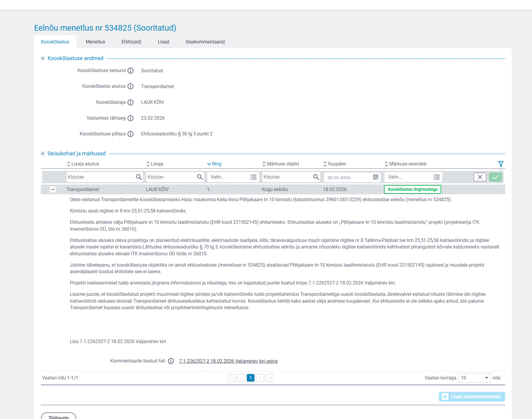Viewport: 532px width, 419px height.
Task: Switch to the Menetlus tab
Action: (95, 42)
